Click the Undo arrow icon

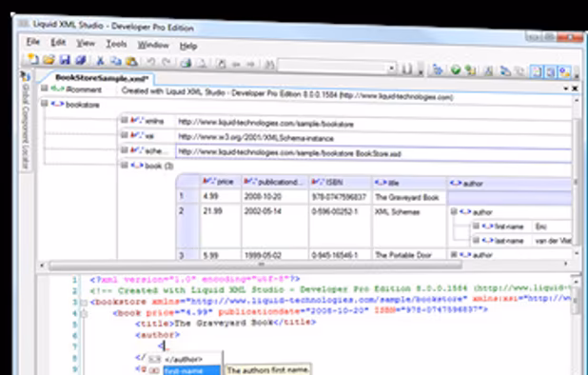(x=150, y=62)
